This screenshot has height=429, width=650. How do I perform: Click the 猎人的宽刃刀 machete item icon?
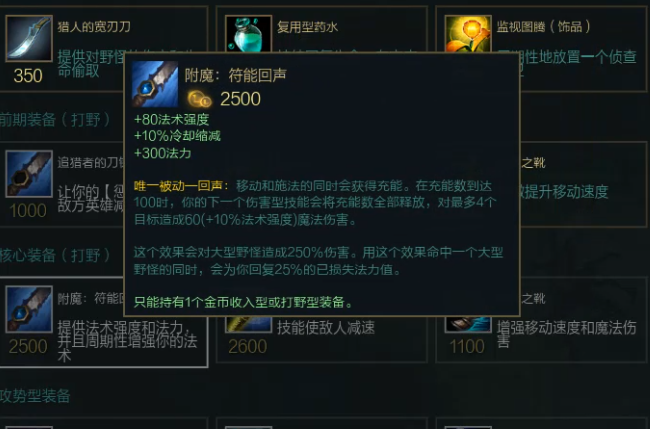pyautogui.click(x=29, y=38)
